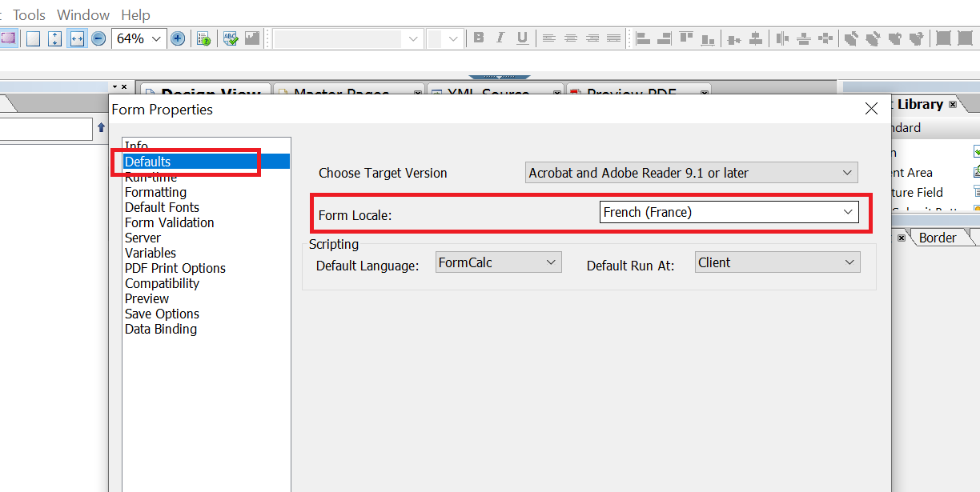Open the font size dropdown in toolbar
The width and height of the screenshot is (980, 492).
(454, 38)
